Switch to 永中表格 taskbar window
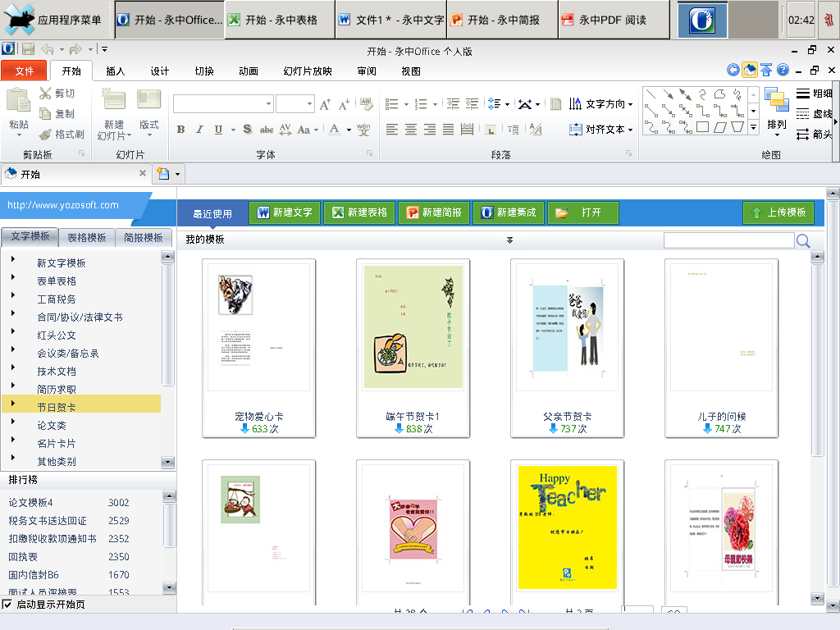 tap(280, 20)
